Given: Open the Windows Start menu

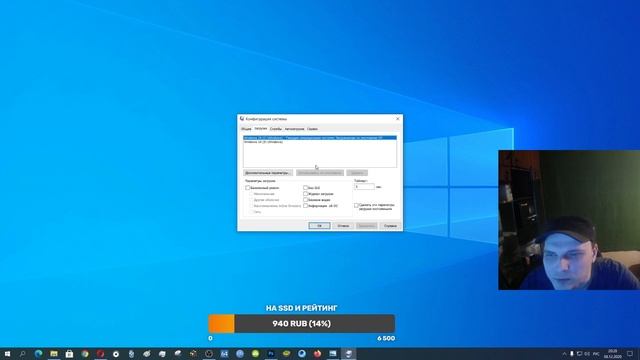Looking at the screenshot, I should (x=7, y=354).
